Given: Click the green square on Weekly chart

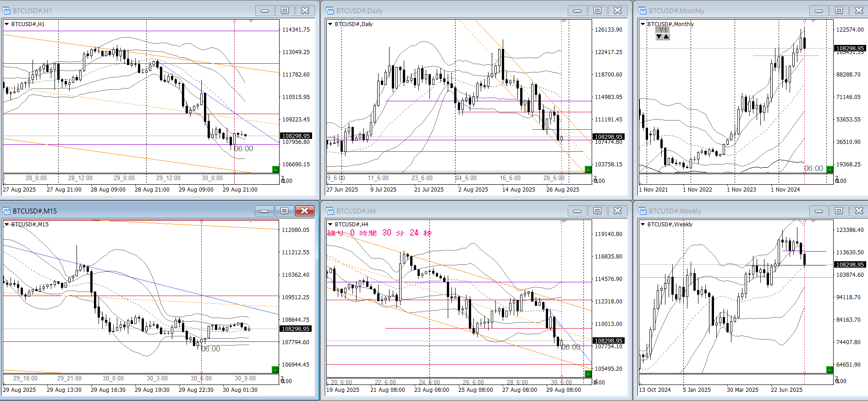Looking at the screenshot, I should pyautogui.click(x=830, y=369).
